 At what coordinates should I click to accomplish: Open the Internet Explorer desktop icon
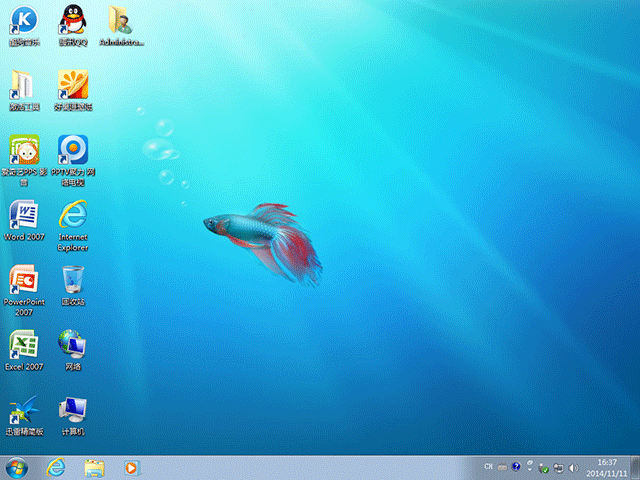tap(72, 215)
